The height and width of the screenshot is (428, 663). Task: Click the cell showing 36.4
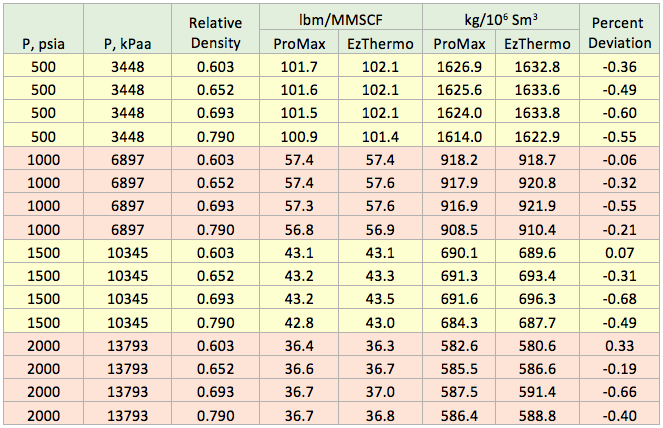click(x=299, y=345)
